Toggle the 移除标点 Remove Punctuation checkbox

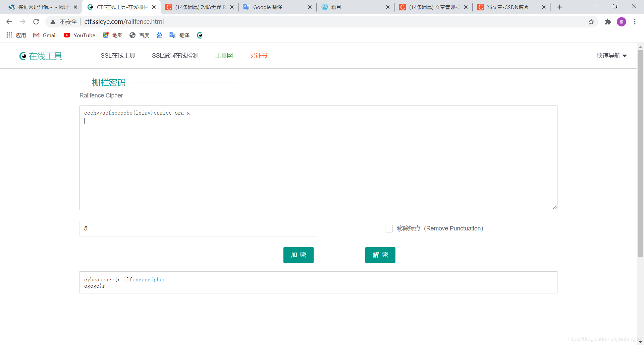pos(389,228)
